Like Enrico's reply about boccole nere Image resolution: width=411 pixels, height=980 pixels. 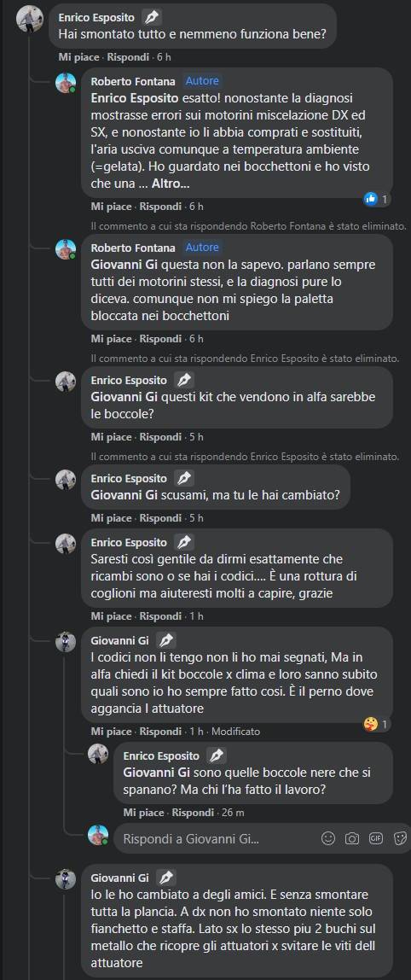[143, 813]
